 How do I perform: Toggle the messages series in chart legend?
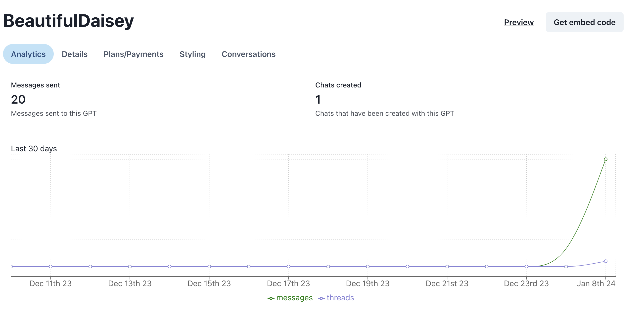pyautogui.click(x=290, y=298)
